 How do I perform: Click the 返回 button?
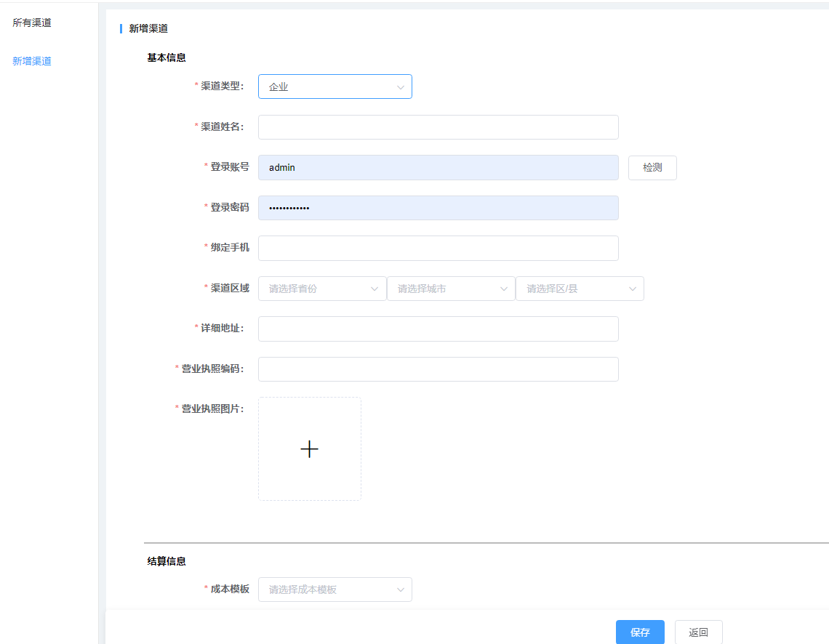[698, 632]
